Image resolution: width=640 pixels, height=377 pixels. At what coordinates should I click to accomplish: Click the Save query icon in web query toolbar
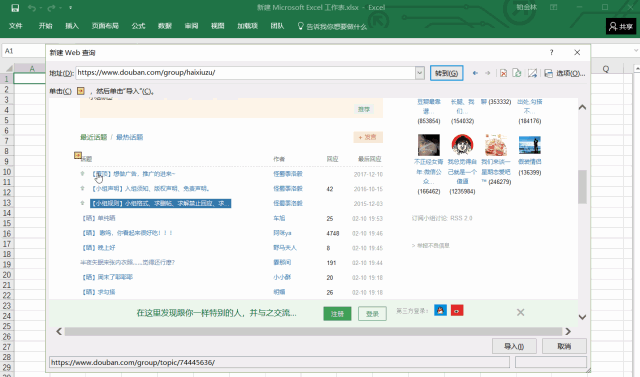click(548, 73)
